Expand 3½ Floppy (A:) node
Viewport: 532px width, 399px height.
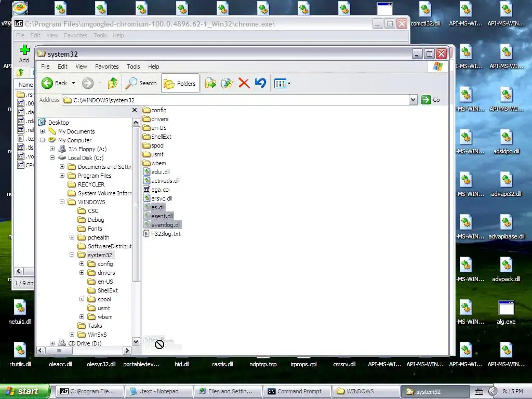[52, 149]
